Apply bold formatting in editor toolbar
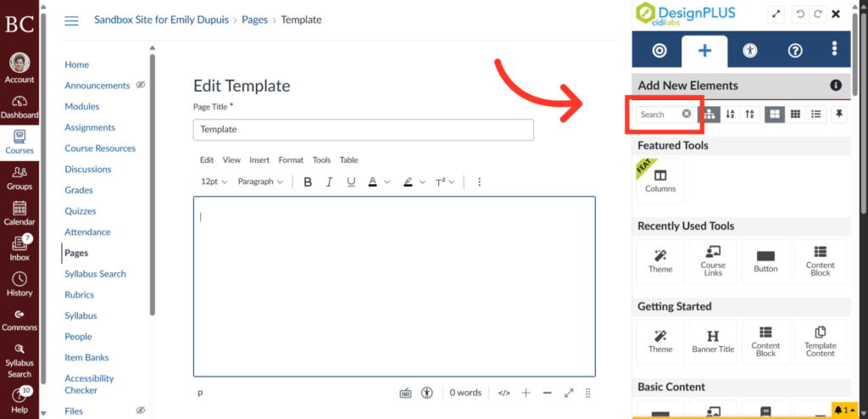 tap(309, 182)
